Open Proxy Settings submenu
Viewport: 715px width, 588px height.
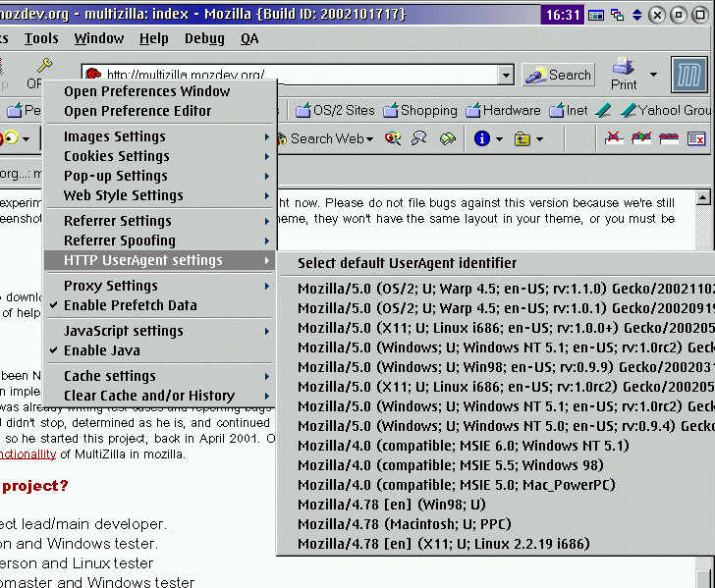(160, 286)
